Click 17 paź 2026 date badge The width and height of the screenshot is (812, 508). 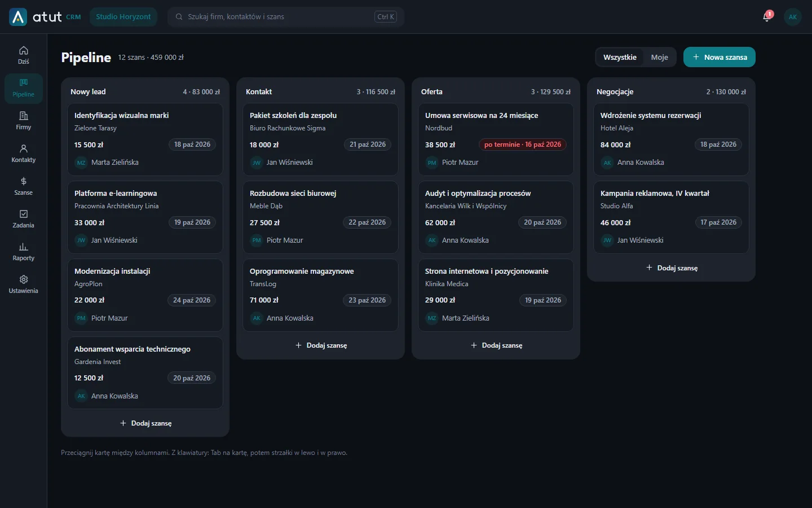718,222
